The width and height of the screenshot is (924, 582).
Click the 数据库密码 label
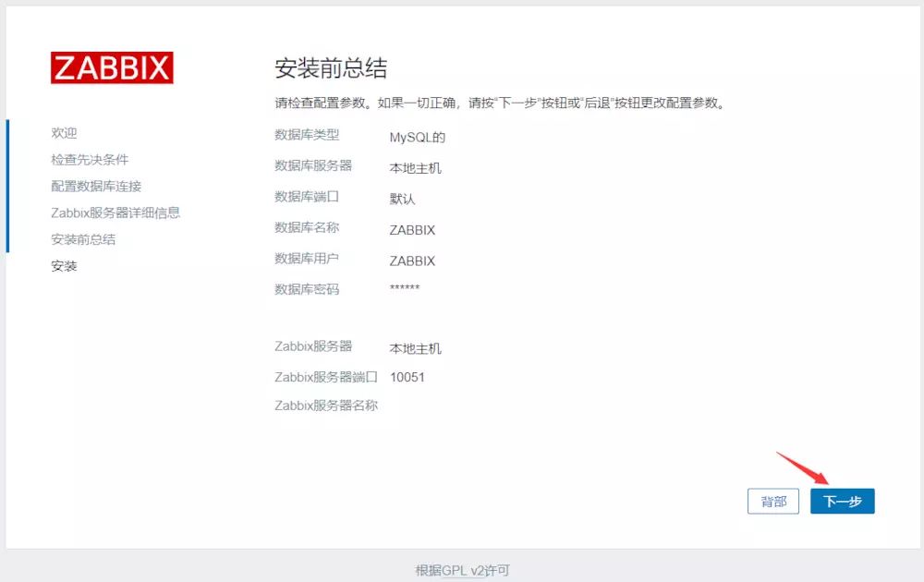(x=307, y=289)
